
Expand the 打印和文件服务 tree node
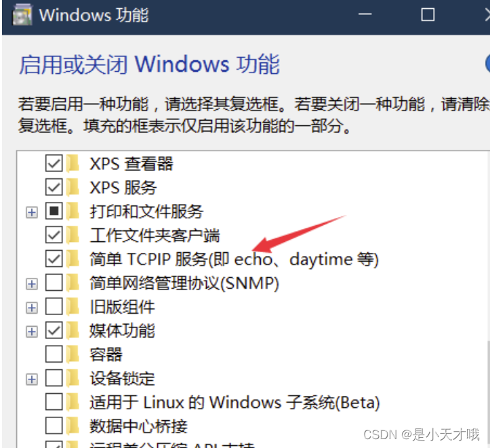tap(32, 212)
